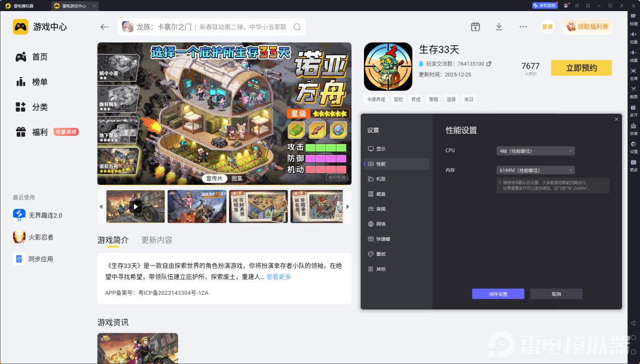Click 取消 to cancel settings
The width and height of the screenshot is (640, 364).
(556, 294)
